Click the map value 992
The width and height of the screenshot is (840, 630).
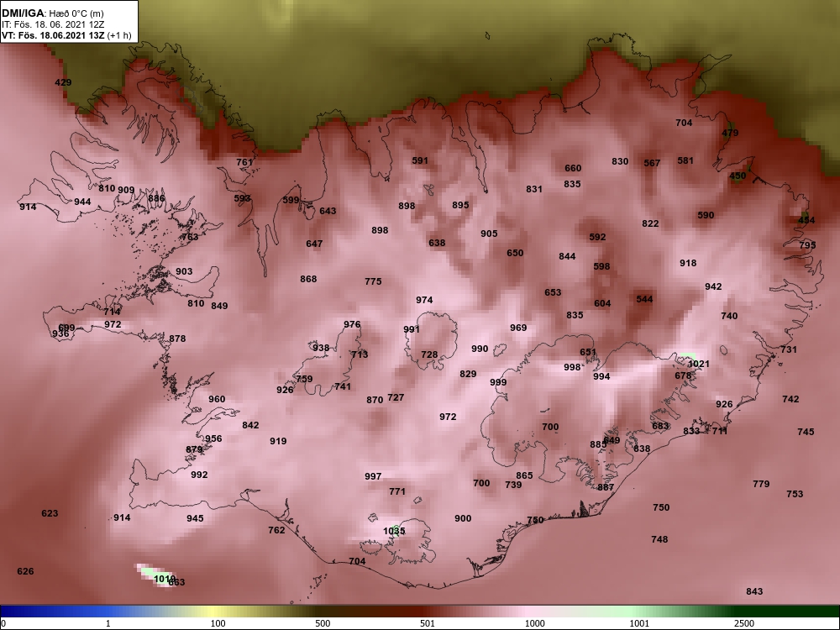pos(199,475)
